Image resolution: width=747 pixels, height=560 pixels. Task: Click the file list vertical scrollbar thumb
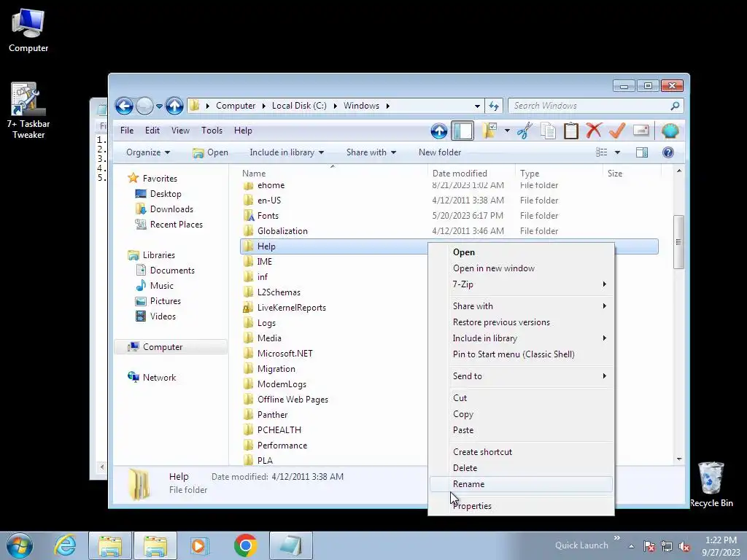click(x=678, y=242)
